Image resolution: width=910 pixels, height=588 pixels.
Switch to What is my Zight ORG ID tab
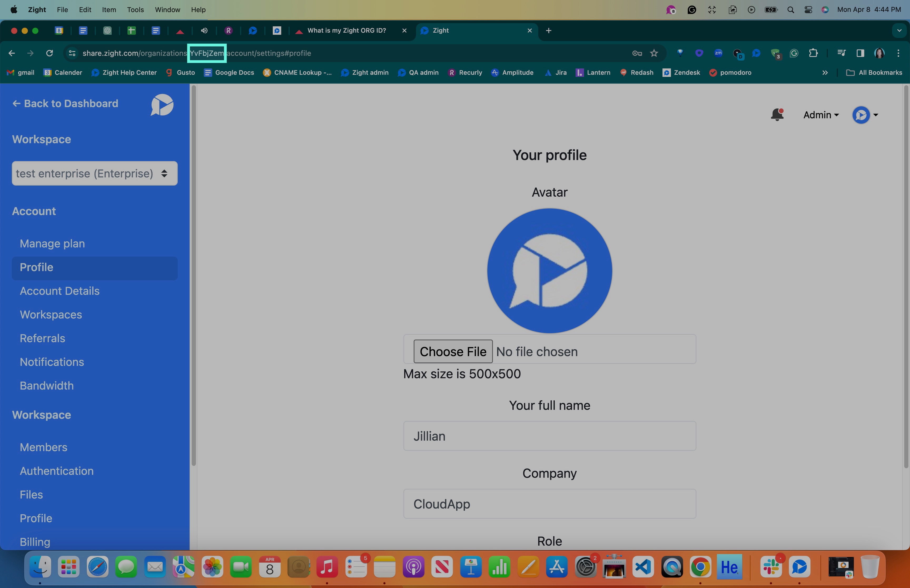[x=351, y=31]
